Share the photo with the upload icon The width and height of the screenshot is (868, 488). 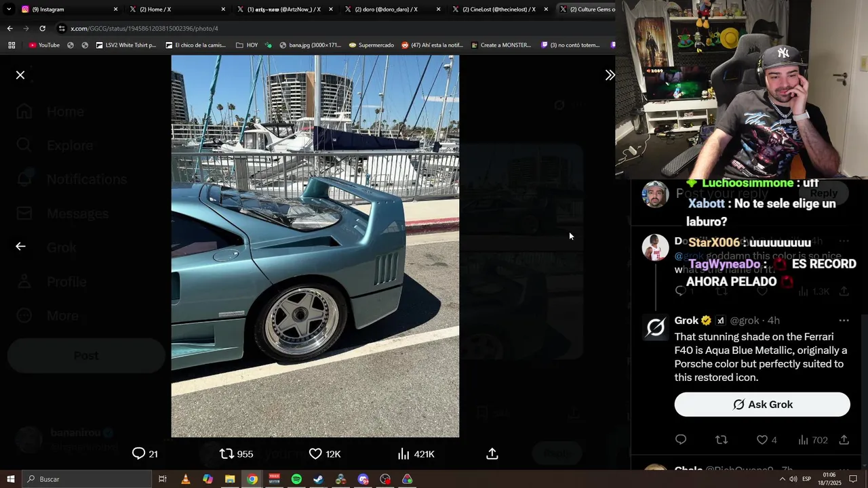492,453
